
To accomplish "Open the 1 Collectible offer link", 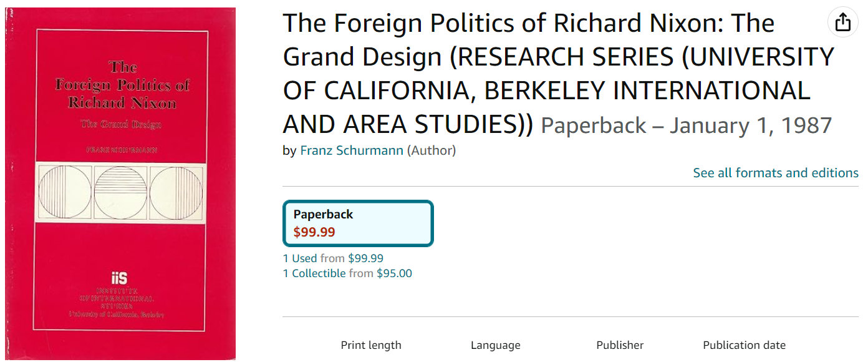I will pyautogui.click(x=314, y=273).
